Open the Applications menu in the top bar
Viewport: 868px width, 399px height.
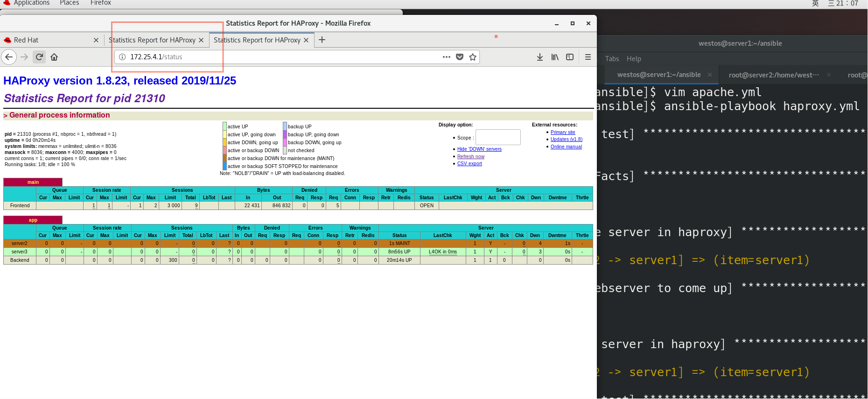tap(31, 3)
